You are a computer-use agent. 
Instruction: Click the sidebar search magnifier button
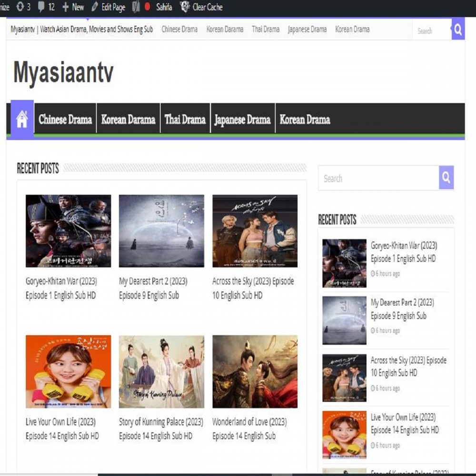[x=446, y=177]
